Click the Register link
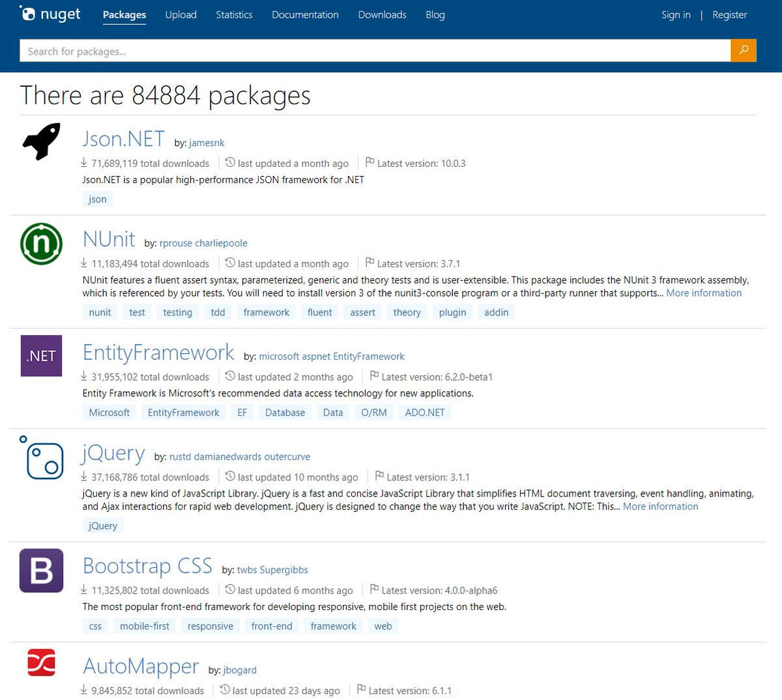The image size is (782, 700). (729, 14)
